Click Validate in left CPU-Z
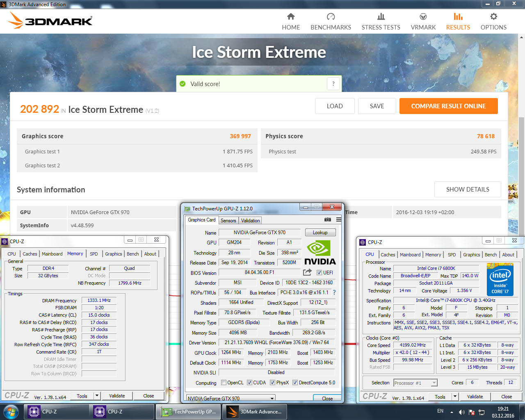 [x=117, y=396]
